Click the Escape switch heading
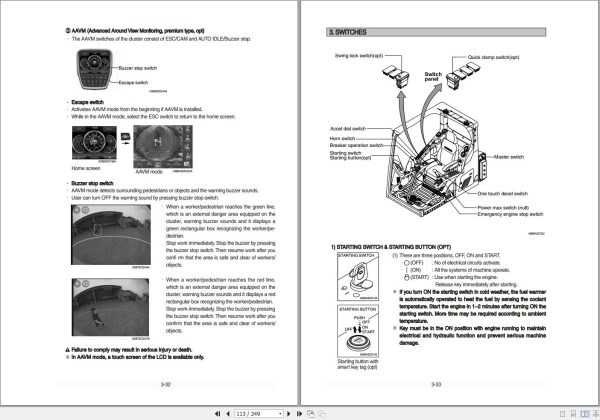This screenshot has width=600, height=420. [x=87, y=102]
